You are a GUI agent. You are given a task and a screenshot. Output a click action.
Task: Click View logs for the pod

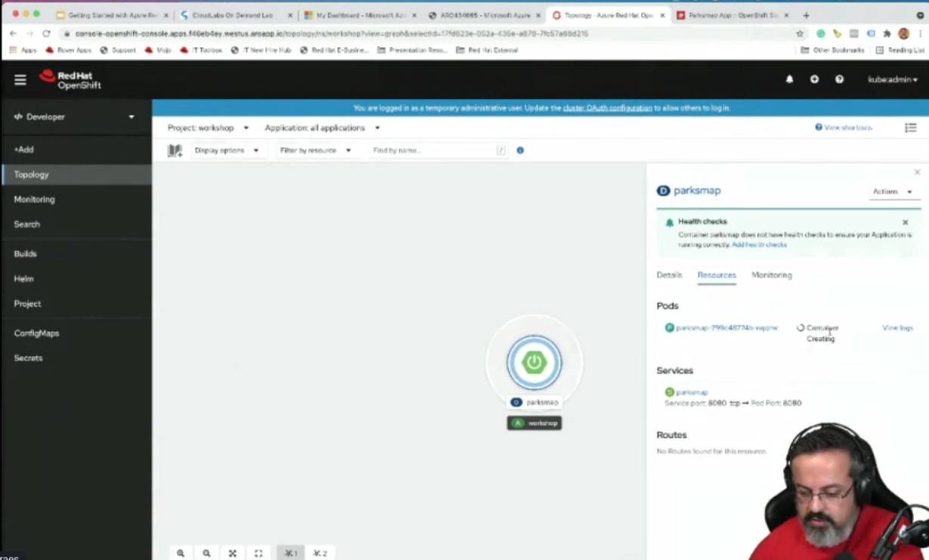[x=897, y=328]
